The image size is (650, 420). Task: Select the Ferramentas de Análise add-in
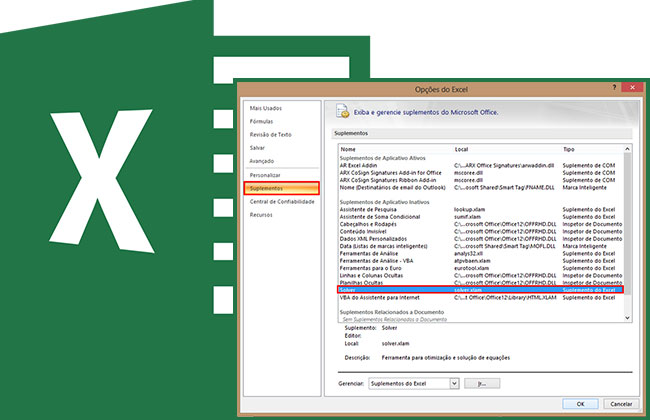click(481, 254)
